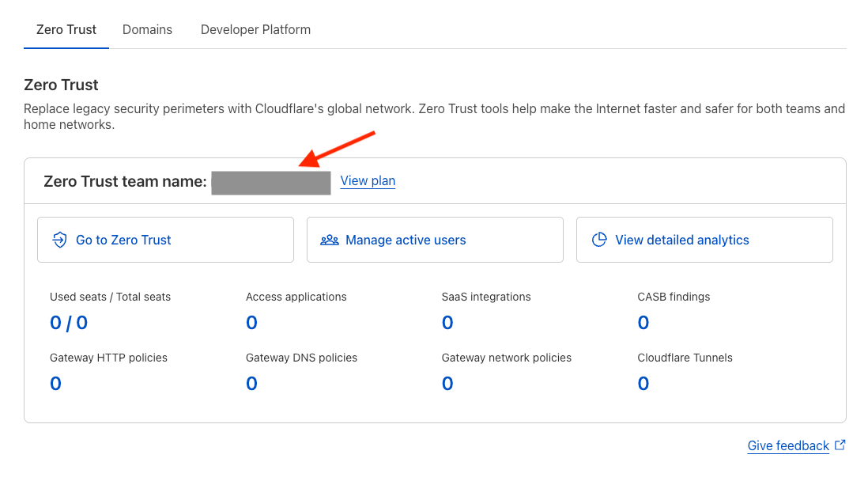Select the Gateway DNS policies count
868x481 pixels.
[x=251, y=384]
